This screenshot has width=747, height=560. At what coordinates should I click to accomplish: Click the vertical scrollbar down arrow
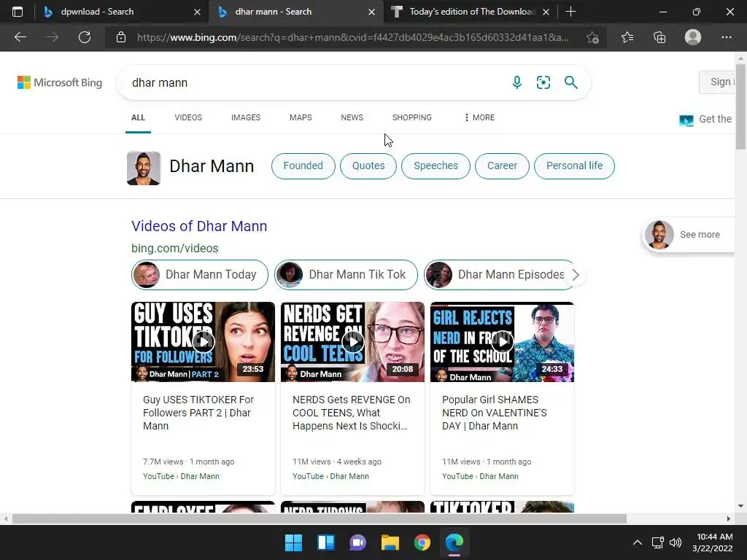[x=740, y=506]
